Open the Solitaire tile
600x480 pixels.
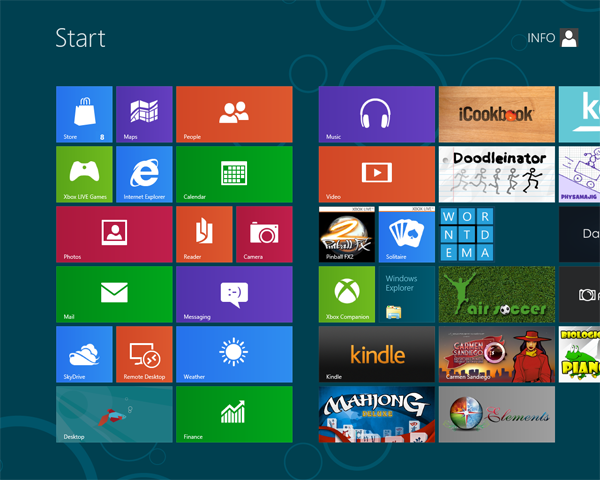coord(407,234)
